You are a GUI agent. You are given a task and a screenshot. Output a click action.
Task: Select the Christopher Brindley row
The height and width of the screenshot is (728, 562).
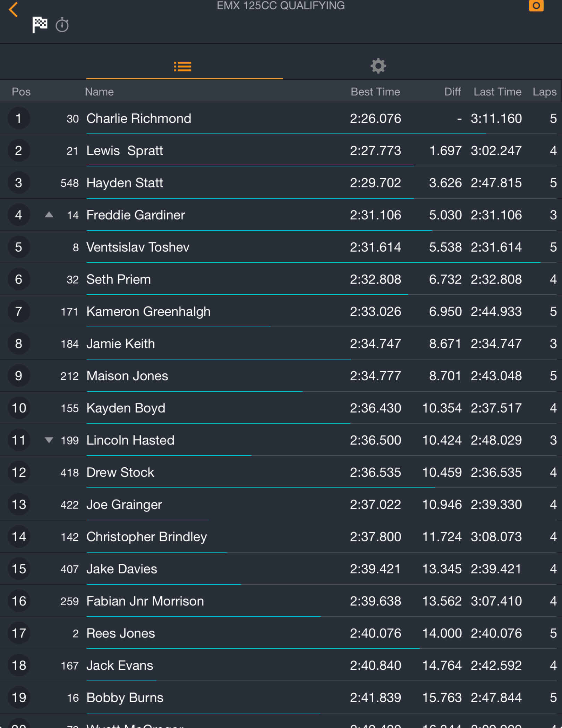point(146,537)
